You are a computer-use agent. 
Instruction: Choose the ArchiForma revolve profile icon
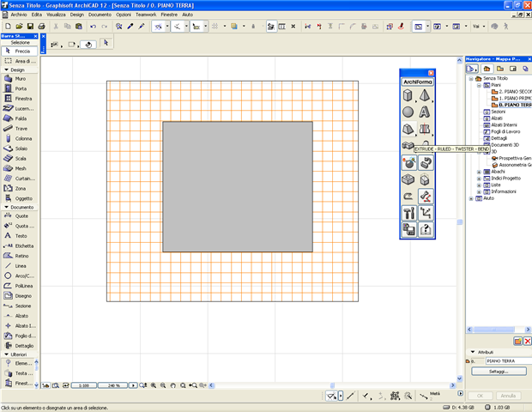tap(425, 129)
